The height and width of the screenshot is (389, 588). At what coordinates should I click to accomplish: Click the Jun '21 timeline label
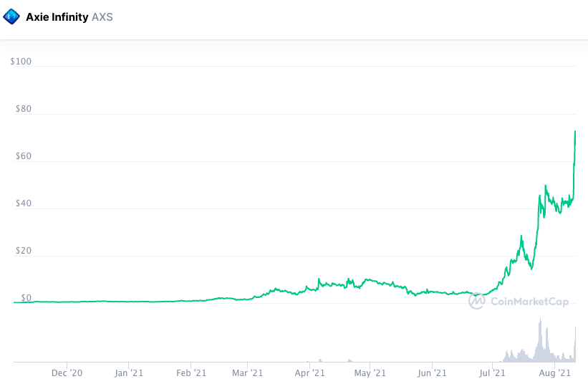pyautogui.click(x=432, y=373)
